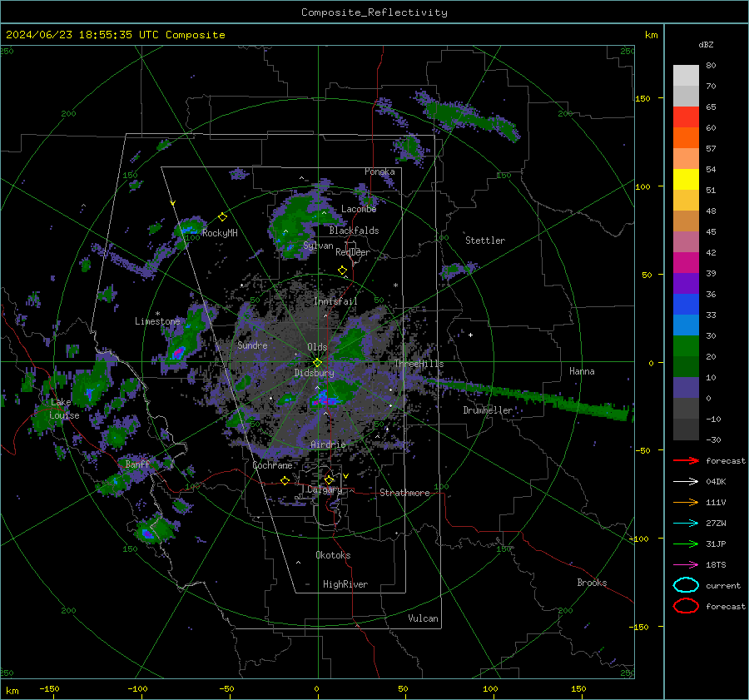Click the Drumheller map label
The width and height of the screenshot is (749, 700).
click(488, 410)
